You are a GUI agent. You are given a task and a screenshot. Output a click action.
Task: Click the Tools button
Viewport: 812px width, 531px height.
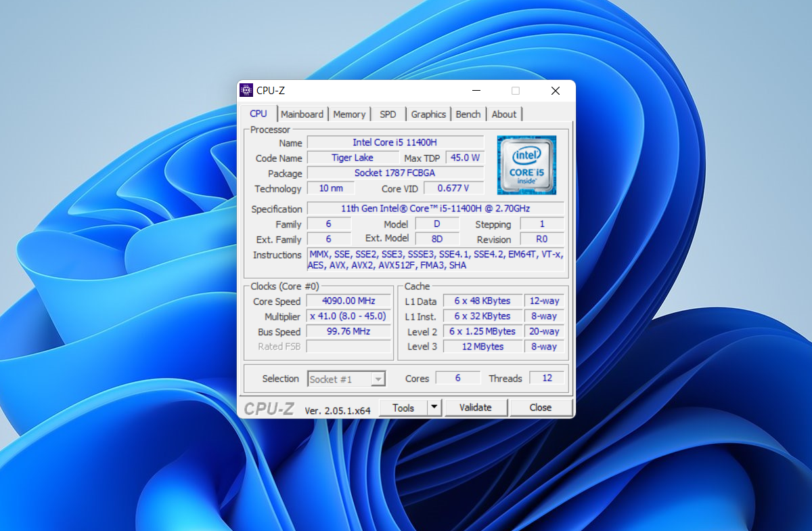pos(403,408)
